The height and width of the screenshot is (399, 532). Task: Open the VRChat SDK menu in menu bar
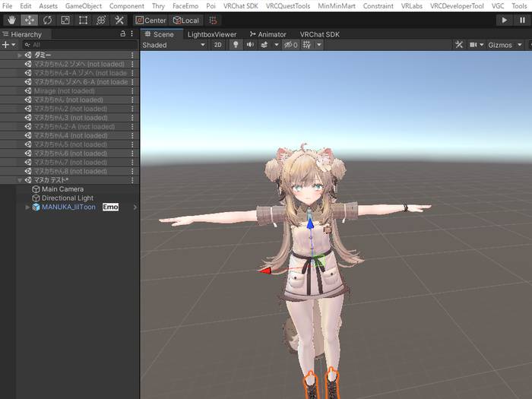[x=241, y=6]
